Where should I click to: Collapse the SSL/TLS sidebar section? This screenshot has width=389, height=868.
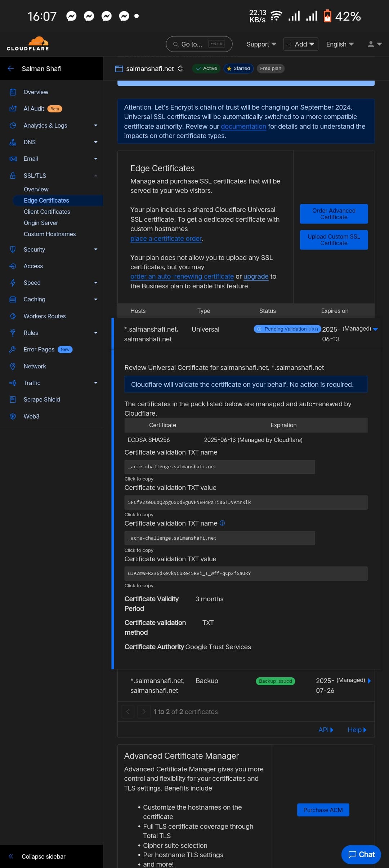pos(96,176)
